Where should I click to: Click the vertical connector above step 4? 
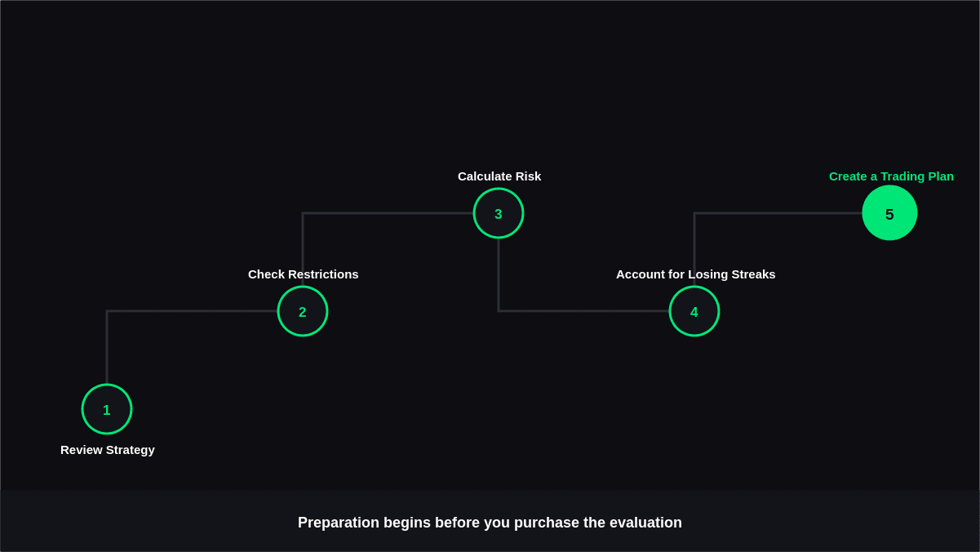pyautogui.click(x=694, y=249)
